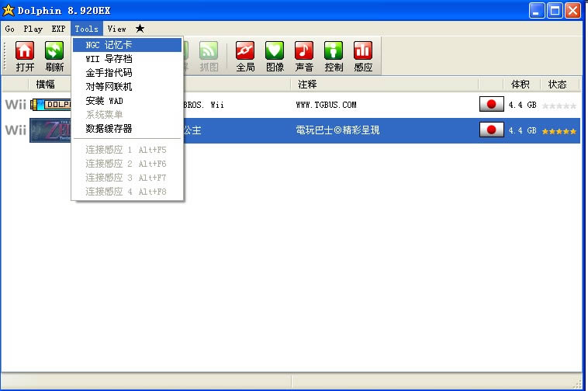
Task: Open 感应 Wiimote settings bar-chart icon
Action: tap(363, 50)
